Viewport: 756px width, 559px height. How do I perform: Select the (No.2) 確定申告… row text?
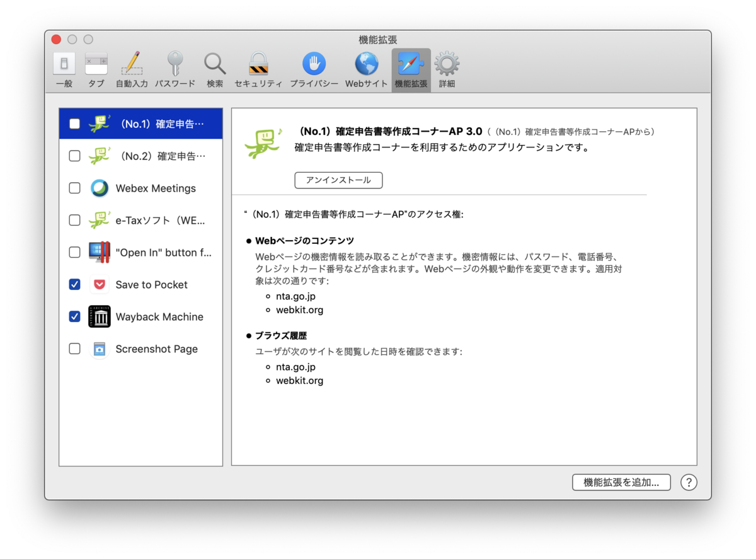(163, 156)
